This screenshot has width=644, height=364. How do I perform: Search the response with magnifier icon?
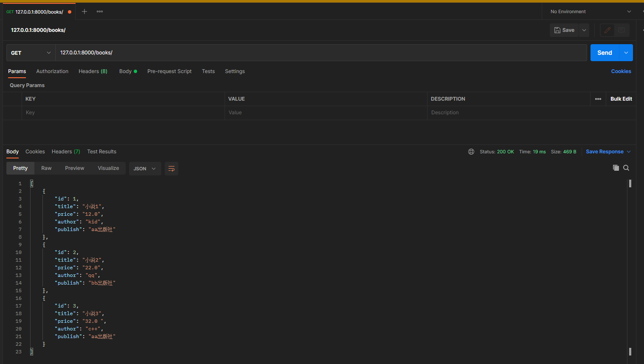coord(626,168)
